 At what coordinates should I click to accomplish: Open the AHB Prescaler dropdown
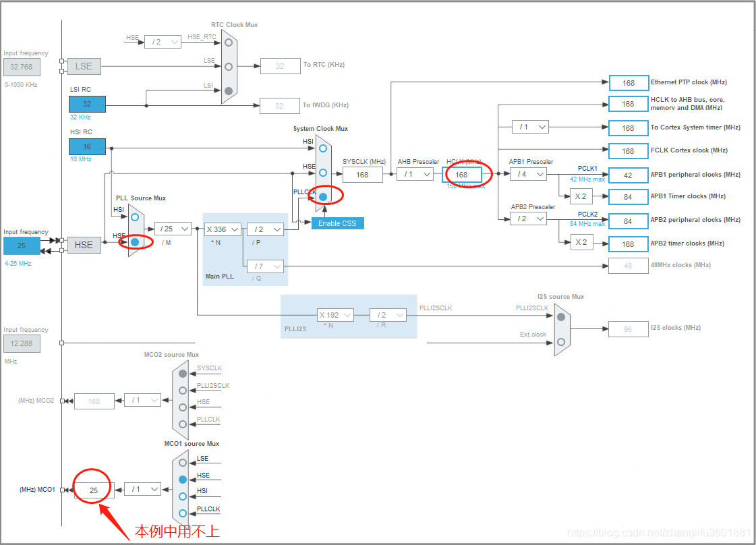click(x=416, y=173)
